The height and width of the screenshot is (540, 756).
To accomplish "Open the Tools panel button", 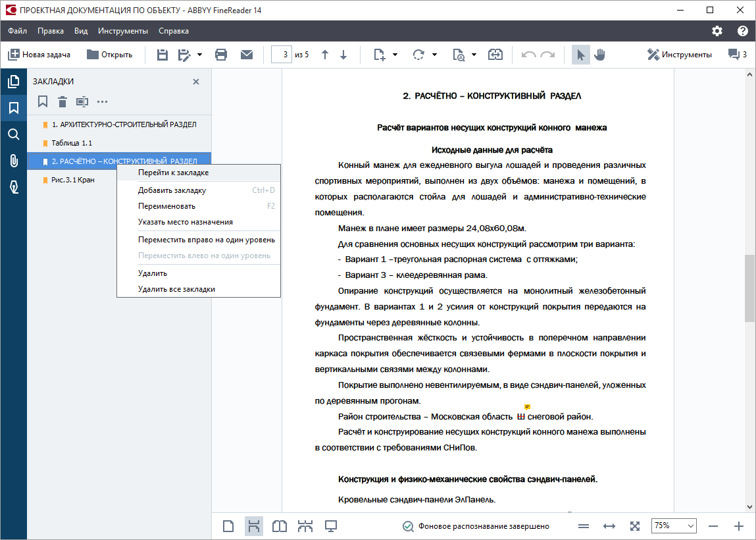I will point(679,55).
